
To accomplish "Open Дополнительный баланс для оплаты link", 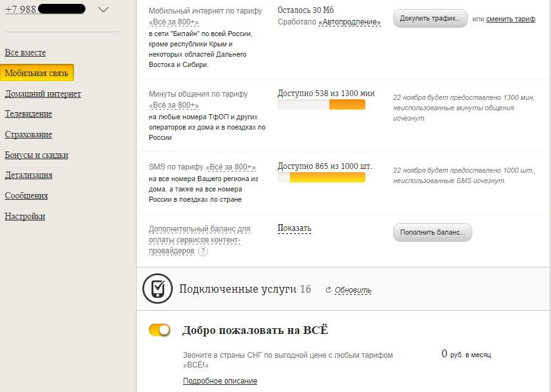I will 199,240.
